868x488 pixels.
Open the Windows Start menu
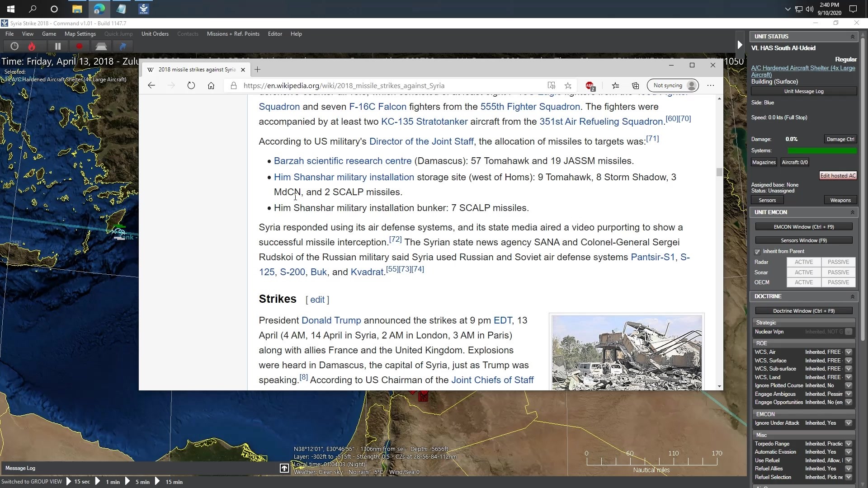point(10,9)
